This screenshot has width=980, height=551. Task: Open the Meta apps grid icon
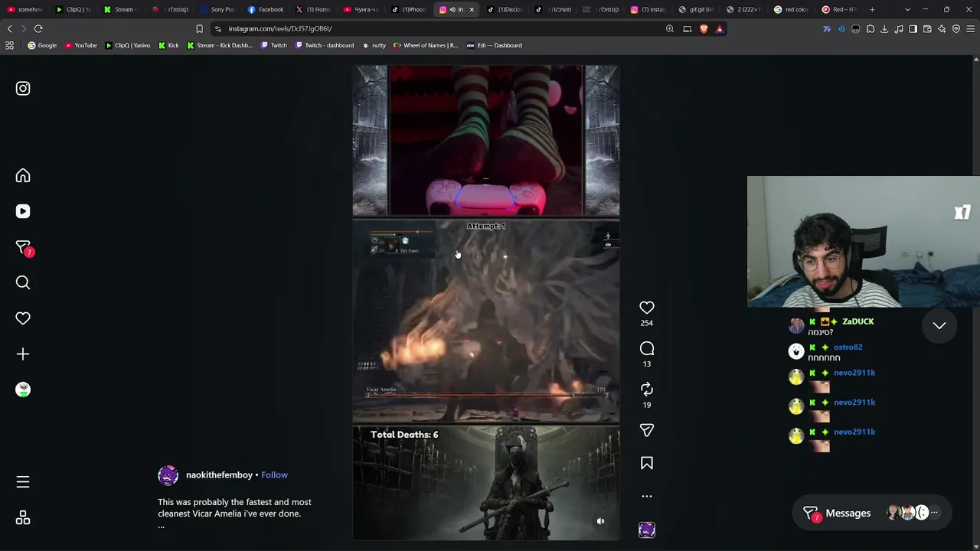(x=23, y=518)
